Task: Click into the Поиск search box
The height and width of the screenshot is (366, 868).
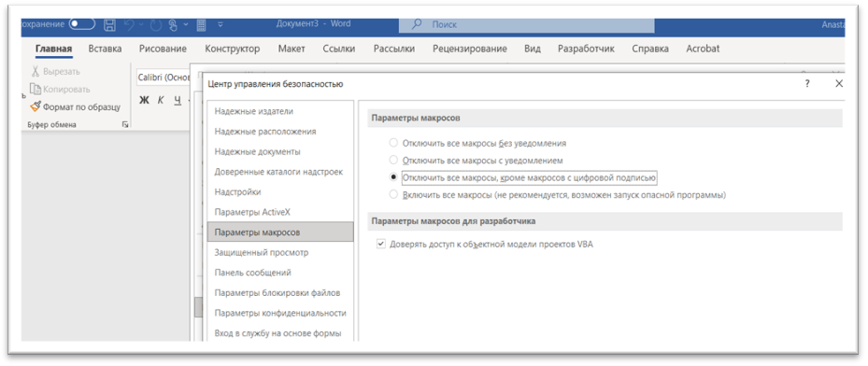Action: coord(526,25)
